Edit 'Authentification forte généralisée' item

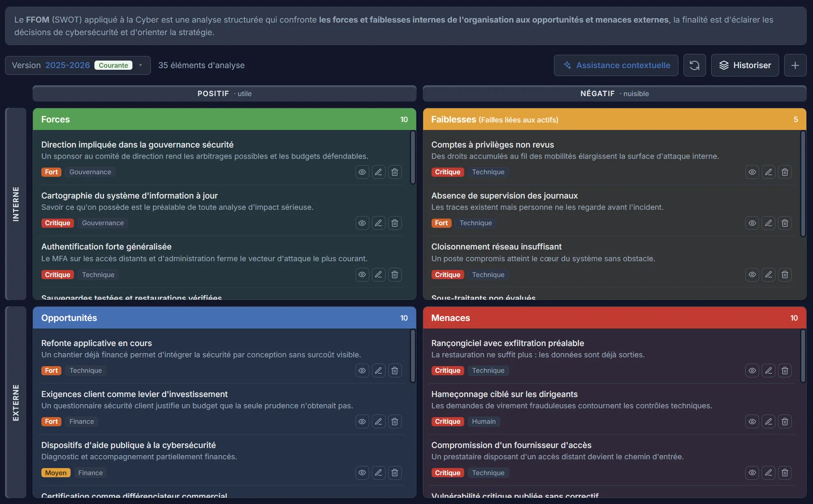[378, 275]
